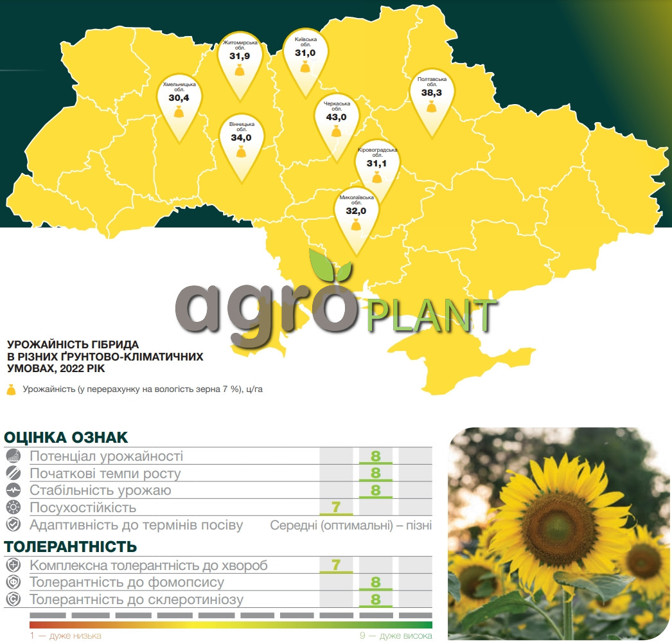Image resolution: width=672 pixels, height=642 pixels.
Task: Select the Вінницька обл. map pin
Action: (x=242, y=147)
